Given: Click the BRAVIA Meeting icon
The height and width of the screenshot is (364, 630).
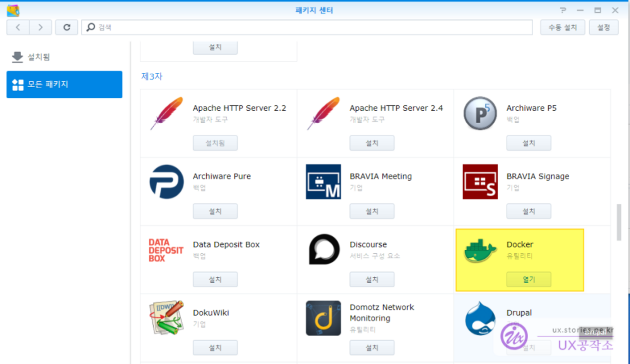Looking at the screenshot, I should (x=323, y=182).
